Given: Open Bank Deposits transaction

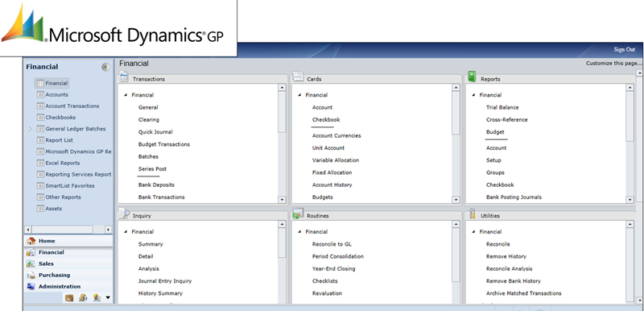Looking at the screenshot, I should pos(156,185).
